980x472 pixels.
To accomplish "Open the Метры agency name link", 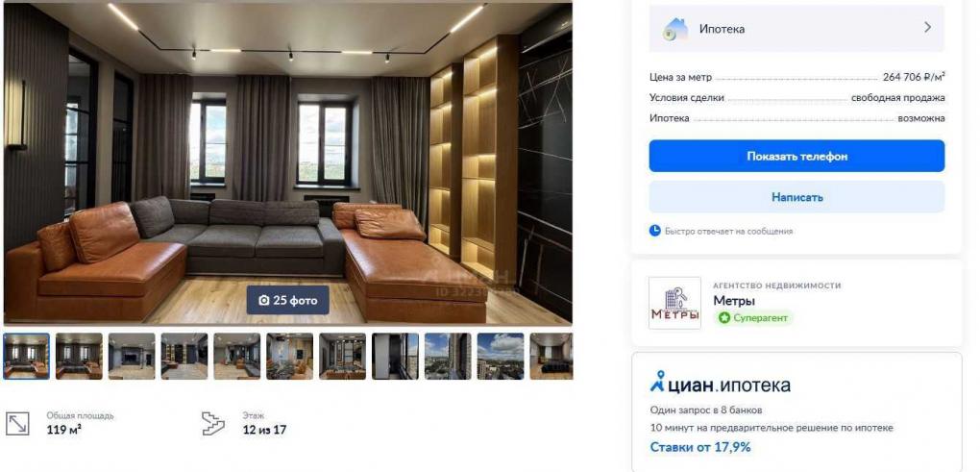I will [x=734, y=301].
